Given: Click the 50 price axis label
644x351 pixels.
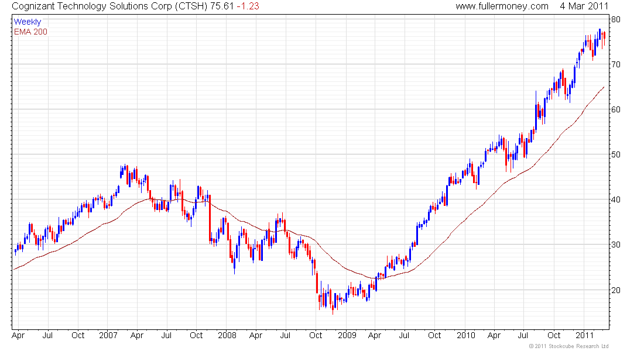Looking at the screenshot, I should (x=616, y=155).
